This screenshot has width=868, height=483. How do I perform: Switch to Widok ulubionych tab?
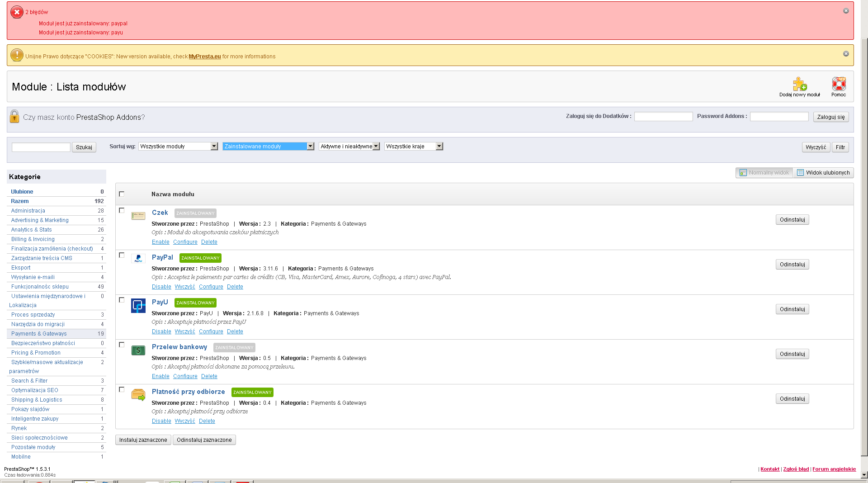click(823, 173)
